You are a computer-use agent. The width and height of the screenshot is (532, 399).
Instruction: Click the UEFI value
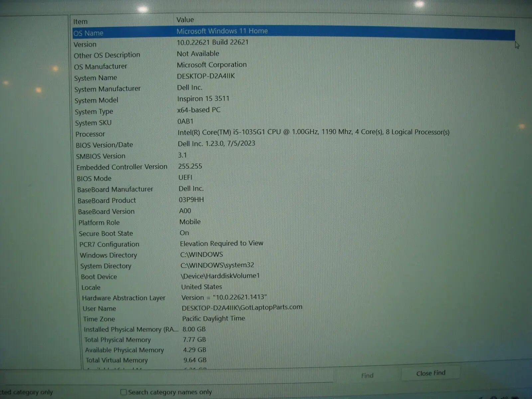[x=186, y=178]
